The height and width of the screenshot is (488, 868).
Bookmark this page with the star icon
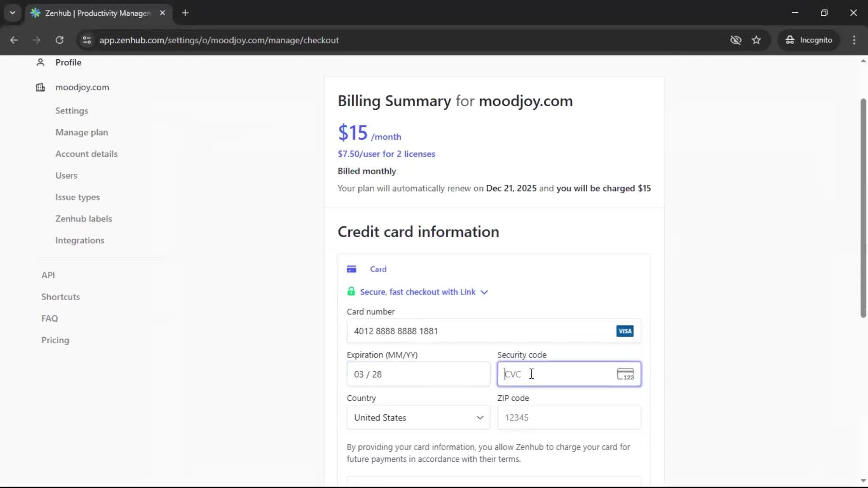coord(756,40)
